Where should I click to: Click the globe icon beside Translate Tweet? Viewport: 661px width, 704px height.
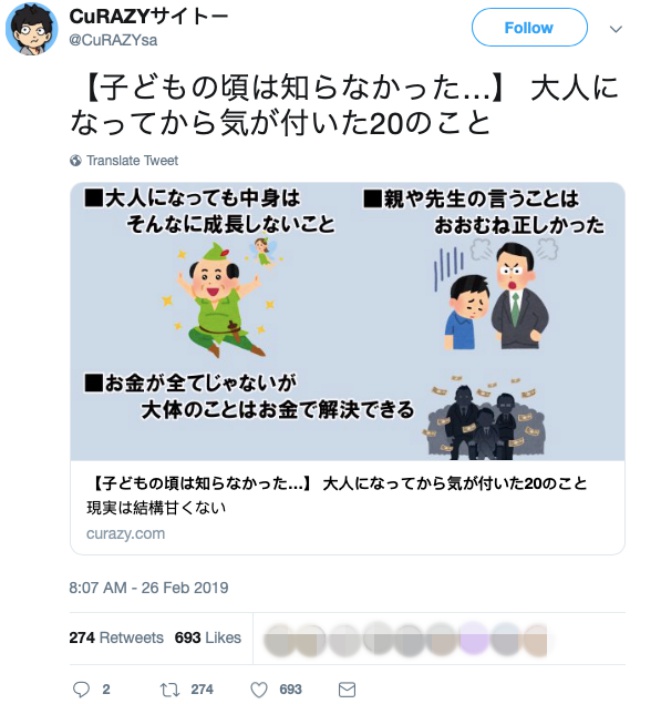click(x=75, y=160)
